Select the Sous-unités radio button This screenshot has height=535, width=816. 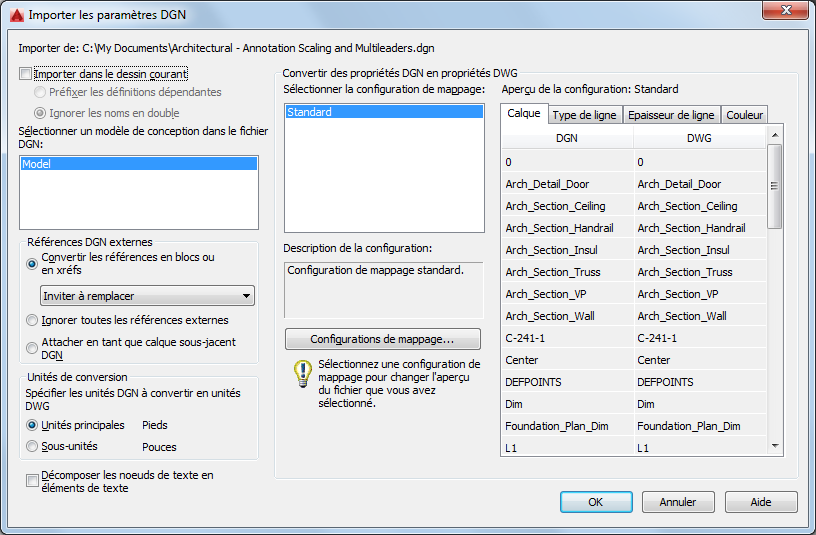tap(33, 446)
